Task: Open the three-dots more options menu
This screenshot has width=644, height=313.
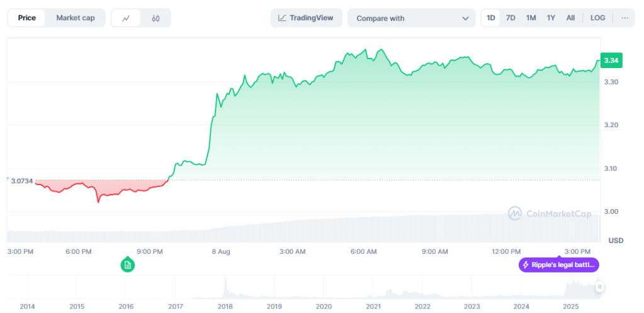Action: (624, 18)
